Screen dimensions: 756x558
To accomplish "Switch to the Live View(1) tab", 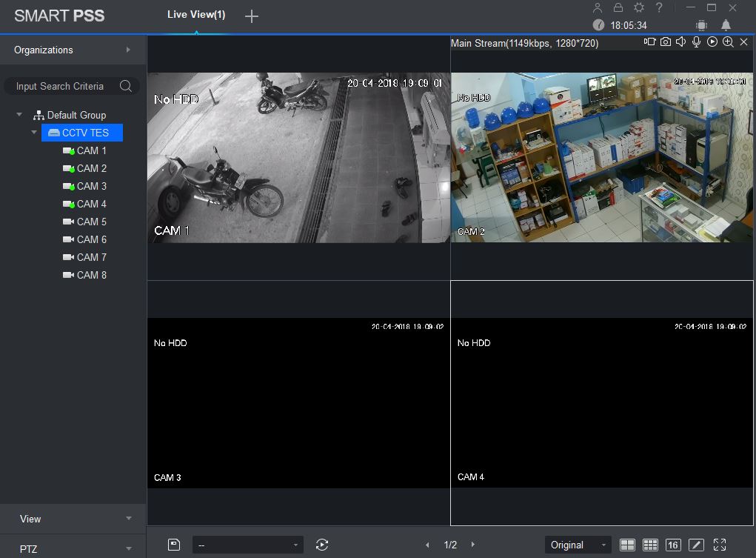I will click(196, 15).
